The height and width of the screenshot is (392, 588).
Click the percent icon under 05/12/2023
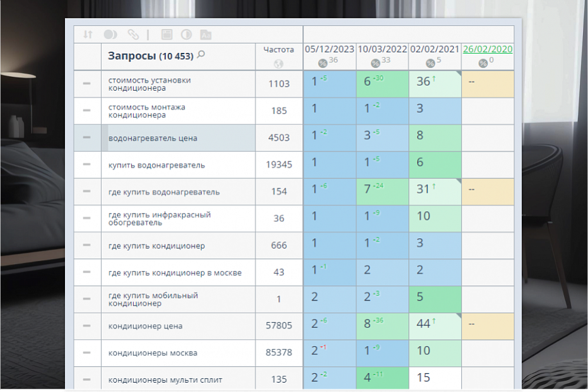click(322, 63)
